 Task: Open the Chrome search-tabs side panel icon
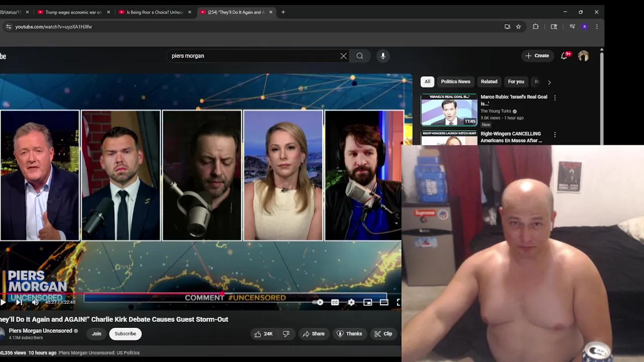[x=554, y=27]
